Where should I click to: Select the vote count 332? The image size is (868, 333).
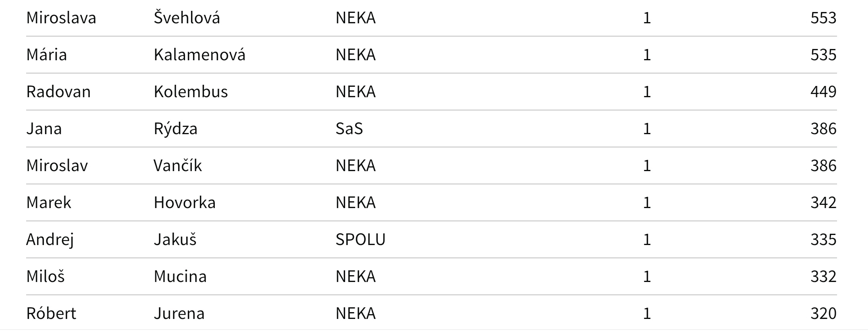(823, 277)
